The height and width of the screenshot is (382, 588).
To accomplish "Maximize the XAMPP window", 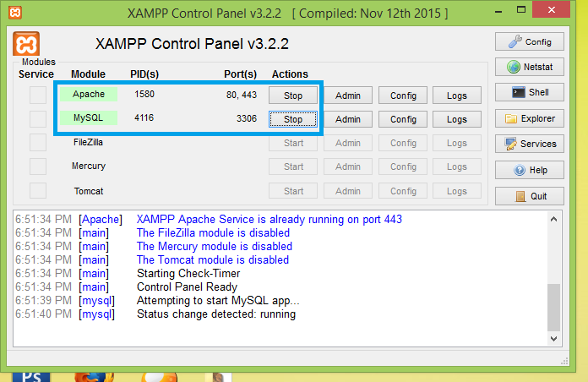I will point(521,10).
